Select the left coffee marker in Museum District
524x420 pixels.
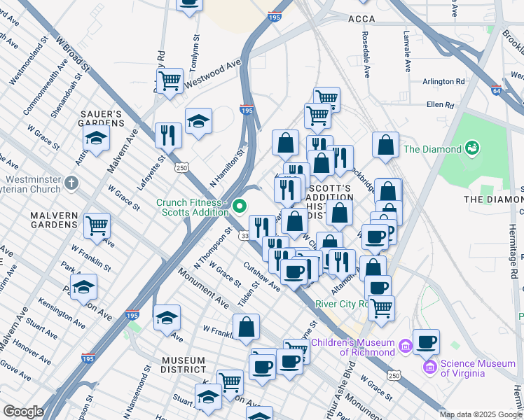[262, 367]
